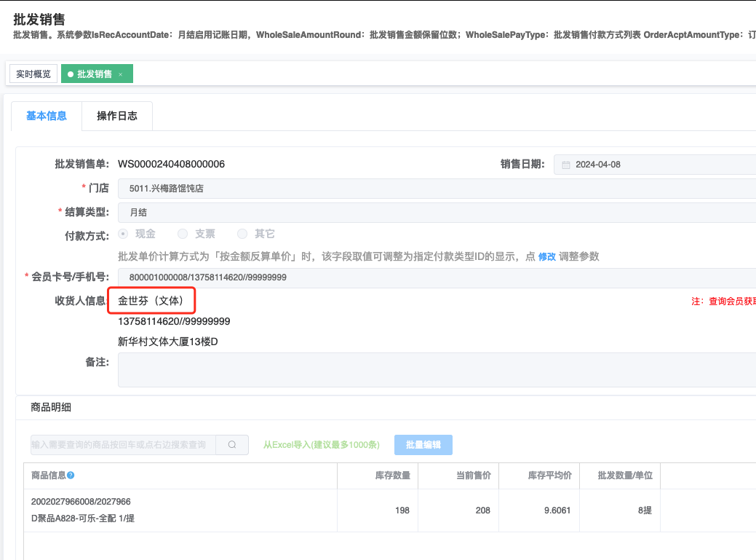Screen dimensions: 756x560
Task: Click recipient name 金世芬（文体）
Action: (151, 301)
